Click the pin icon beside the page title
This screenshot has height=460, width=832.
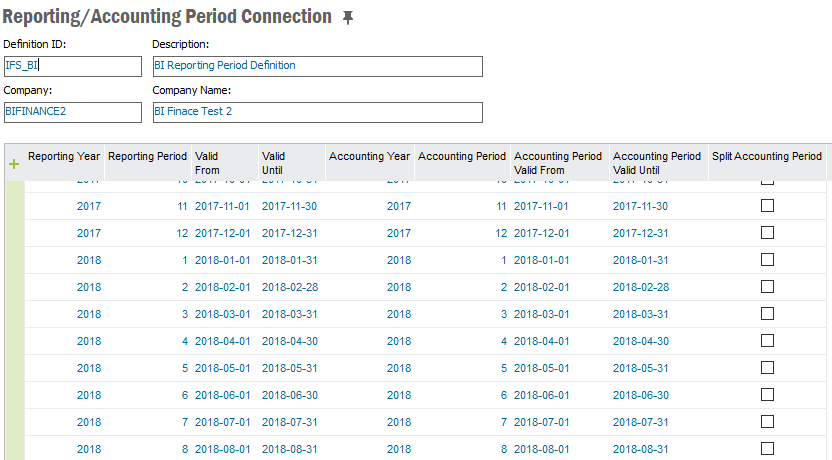348,18
